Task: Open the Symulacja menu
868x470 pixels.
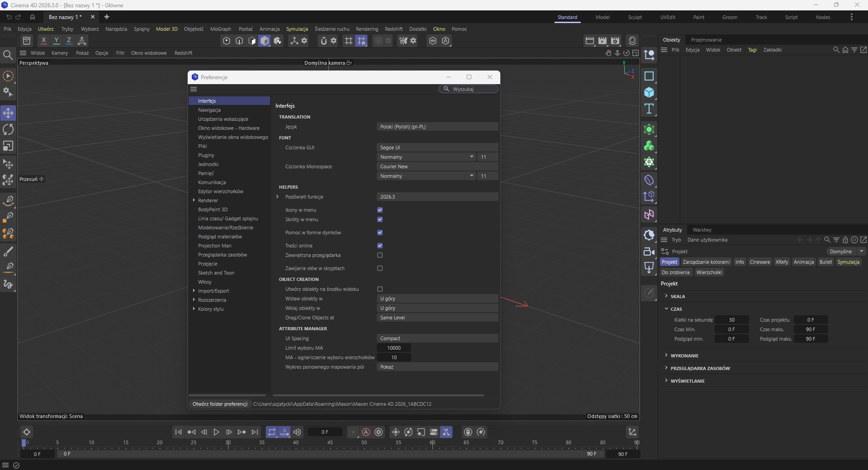Action: click(x=297, y=29)
